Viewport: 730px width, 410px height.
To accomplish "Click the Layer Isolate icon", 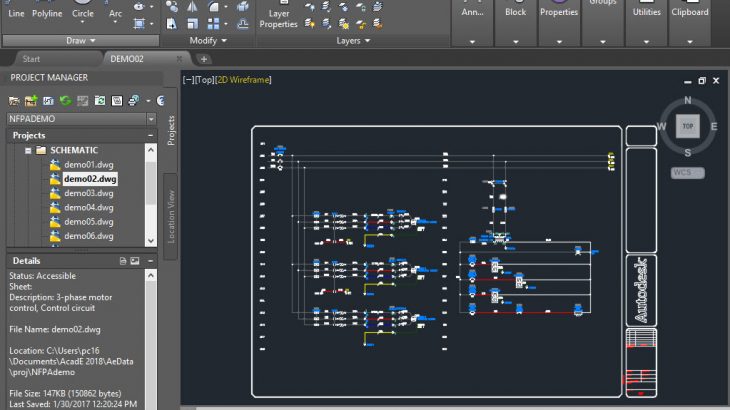I will [326, 7].
